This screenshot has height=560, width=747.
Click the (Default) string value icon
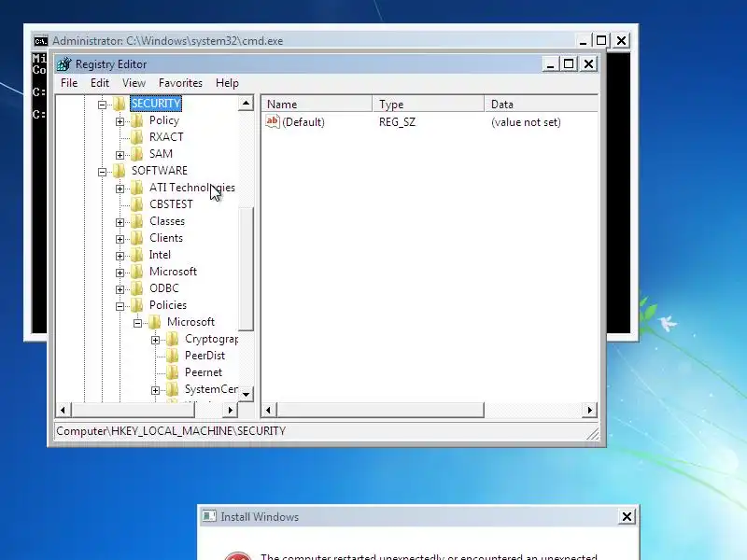273,121
